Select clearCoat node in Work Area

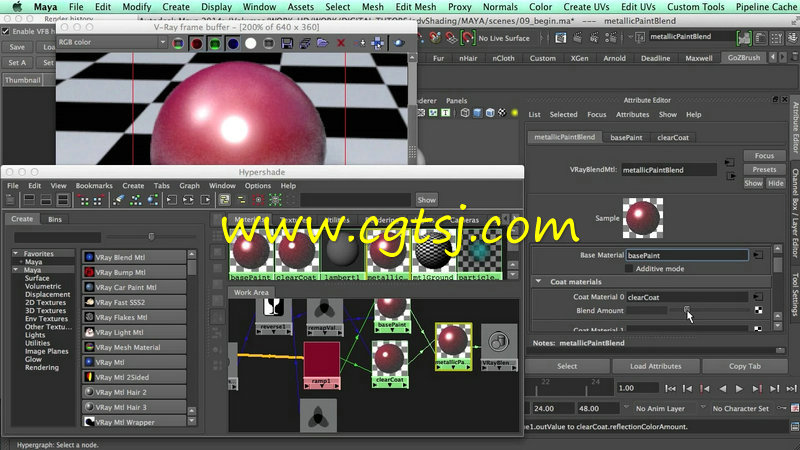(x=390, y=364)
